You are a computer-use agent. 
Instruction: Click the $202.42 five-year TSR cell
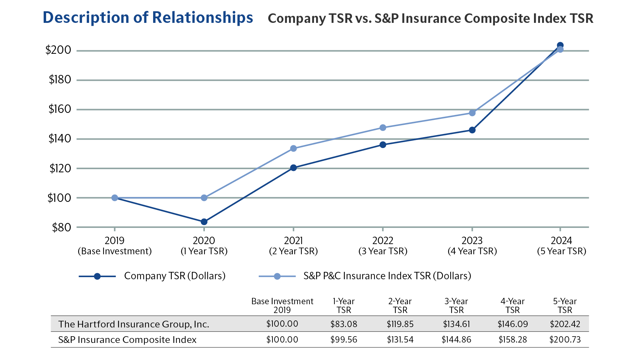tap(565, 324)
